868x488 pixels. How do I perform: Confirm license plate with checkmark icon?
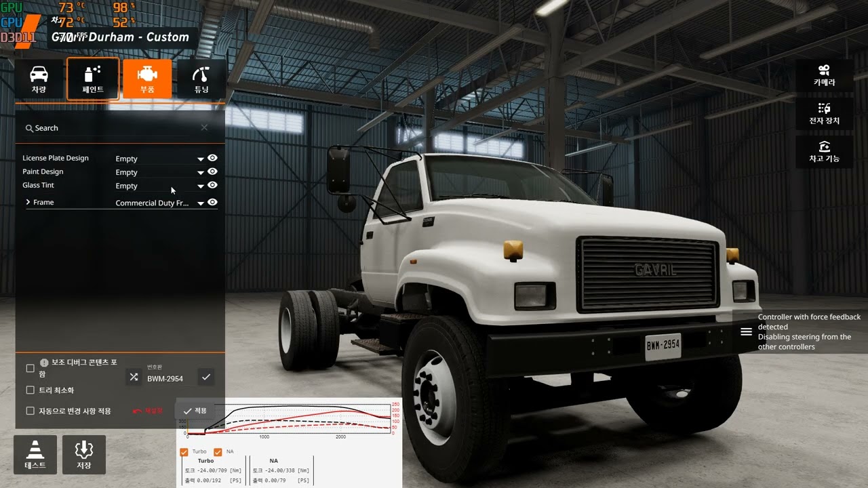(x=206, y=377)
